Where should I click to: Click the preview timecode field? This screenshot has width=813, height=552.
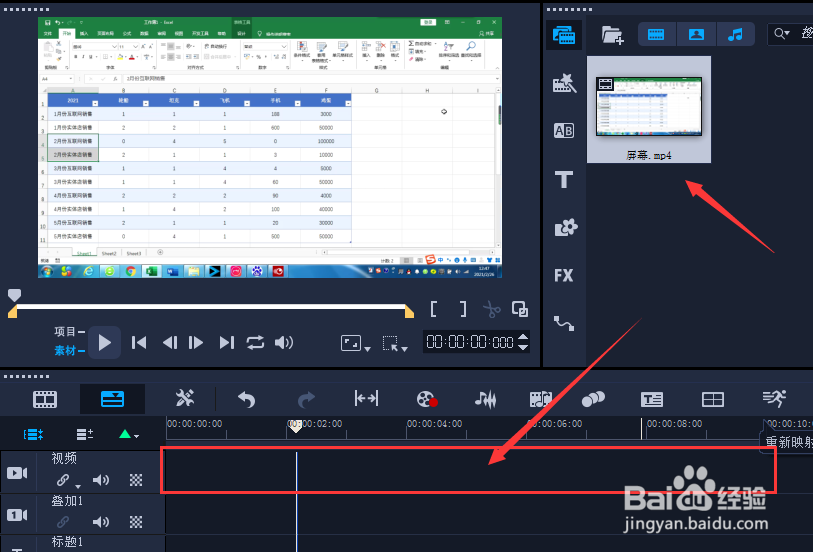470,342
